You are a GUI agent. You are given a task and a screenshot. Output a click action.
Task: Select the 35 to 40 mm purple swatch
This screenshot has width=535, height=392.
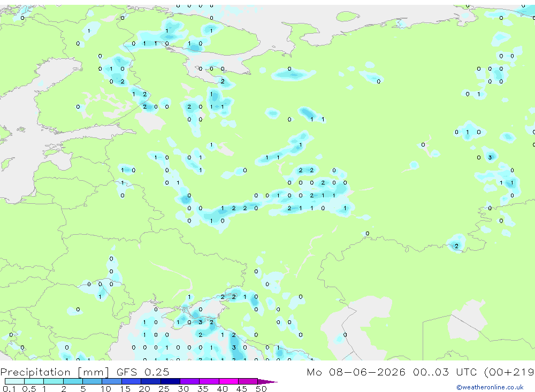209,381
